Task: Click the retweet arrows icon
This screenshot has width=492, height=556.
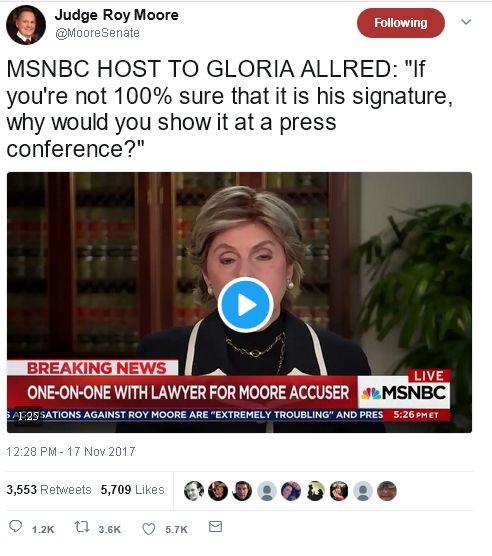Action: click(x=82, y=527)
